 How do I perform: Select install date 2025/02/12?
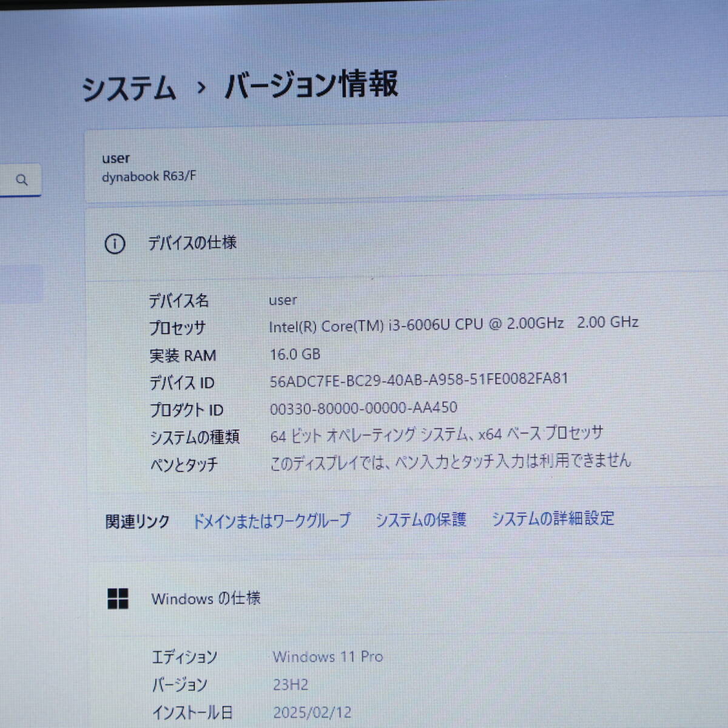(x=312, y=712)
